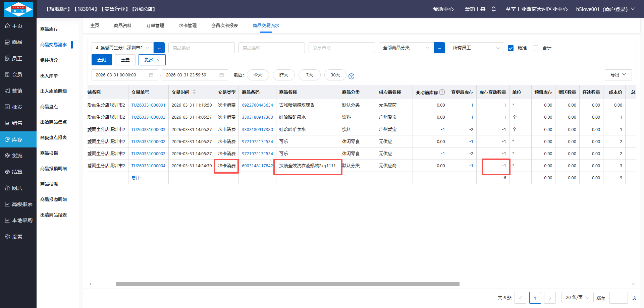
Task: Open 商品盘点 in the inventory submenu
Action: 49,107
